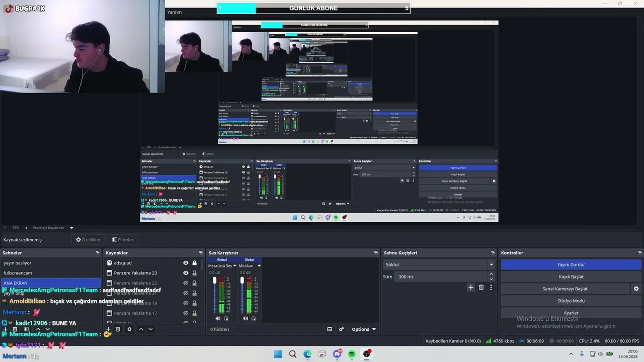Screen dimensions: 644x362
Task: Open the transition properties three-dot menu
Action: click(491, 288)
